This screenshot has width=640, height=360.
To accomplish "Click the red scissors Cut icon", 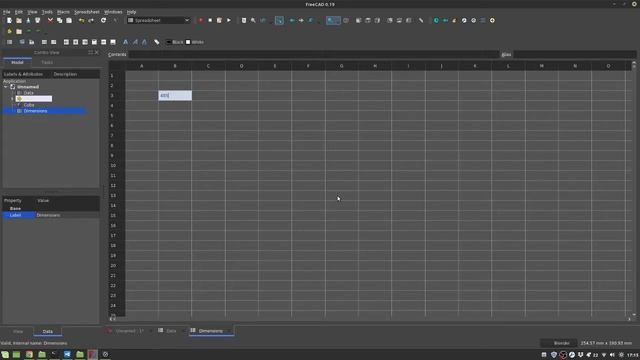I will tap(50, 20).
